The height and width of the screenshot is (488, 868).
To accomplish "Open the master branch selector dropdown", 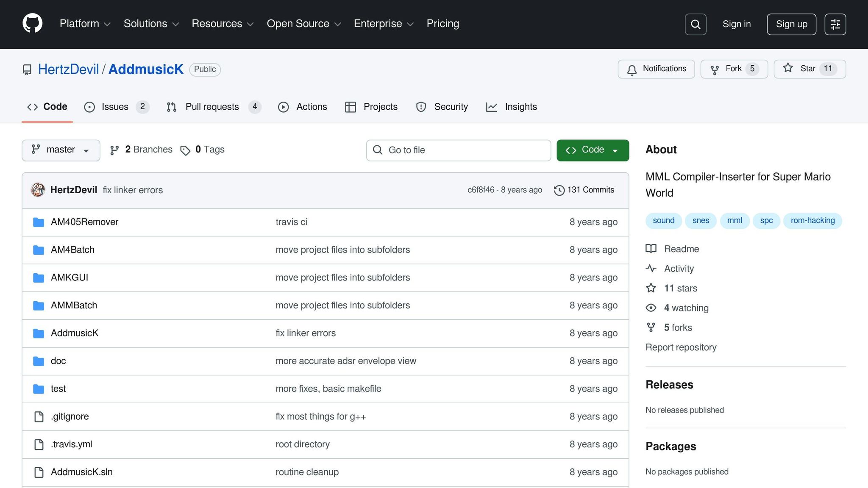I will click(x=61, y=150).
